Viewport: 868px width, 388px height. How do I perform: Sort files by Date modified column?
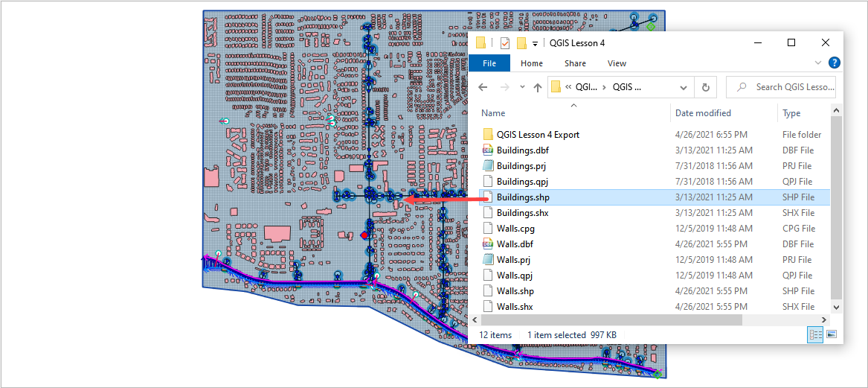click(x=703, y=113)
